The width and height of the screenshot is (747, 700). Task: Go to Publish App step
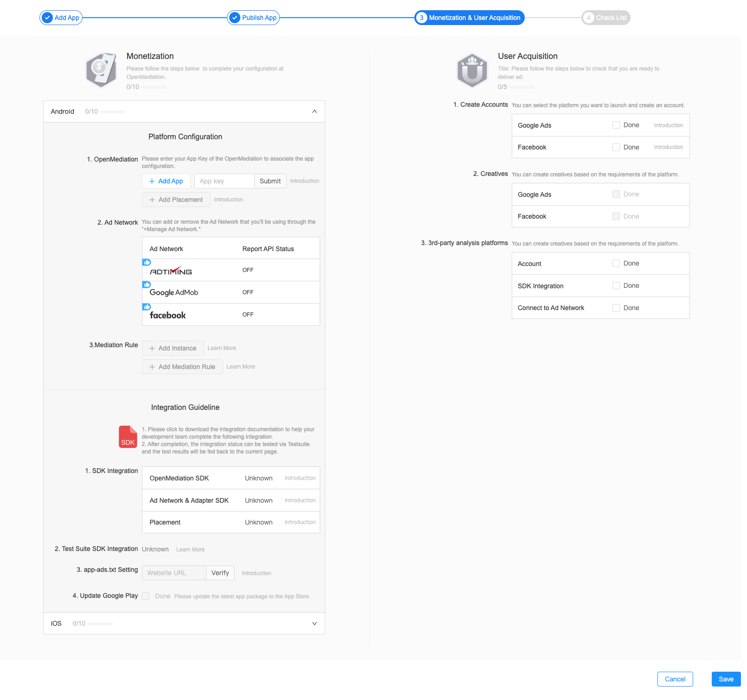pos(253,18)
